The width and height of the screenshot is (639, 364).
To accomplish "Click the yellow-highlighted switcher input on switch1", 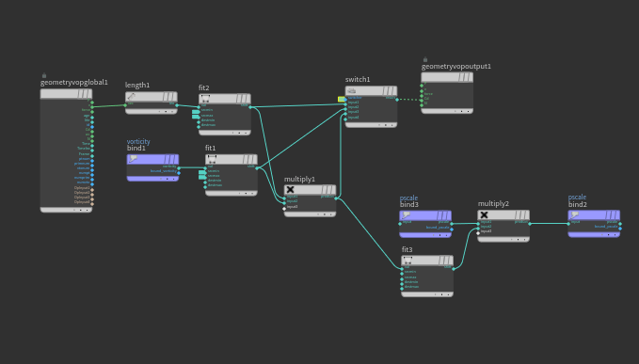I will tap(342, 99).
